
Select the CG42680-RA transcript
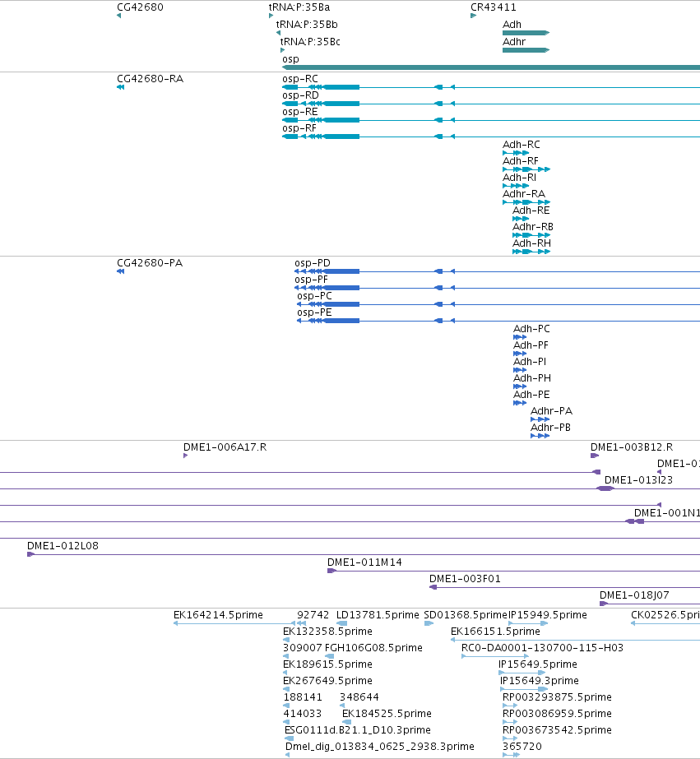pos(121,87)
